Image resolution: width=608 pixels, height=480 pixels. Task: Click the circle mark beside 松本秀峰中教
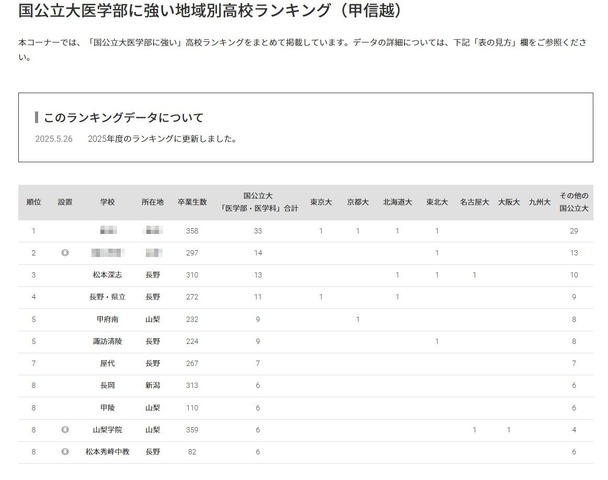65,452
